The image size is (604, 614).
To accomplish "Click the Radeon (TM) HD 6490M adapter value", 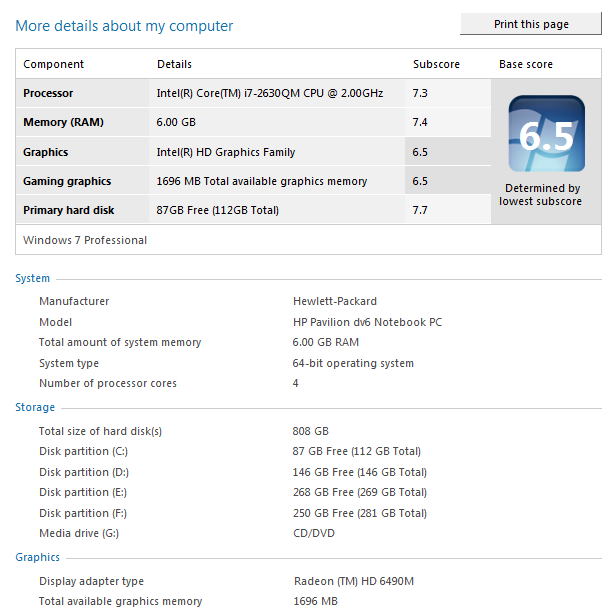I will click(x=354, y=581).
